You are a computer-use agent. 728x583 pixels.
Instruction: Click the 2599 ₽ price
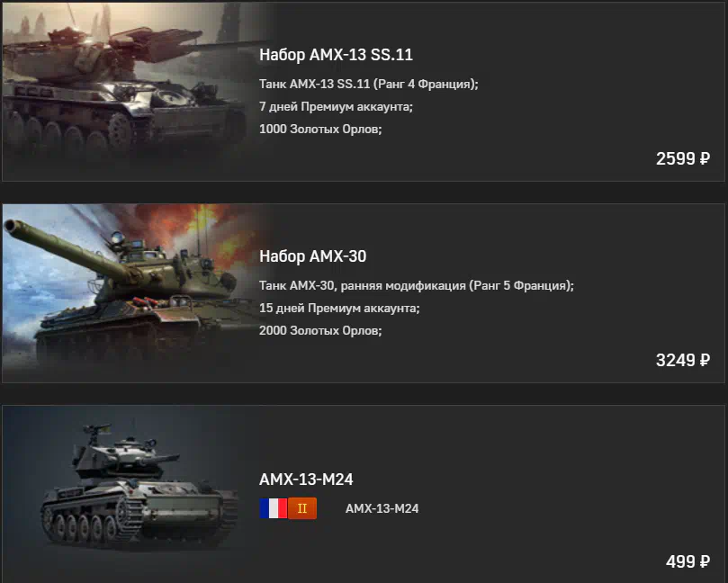[x=682, y=158]
